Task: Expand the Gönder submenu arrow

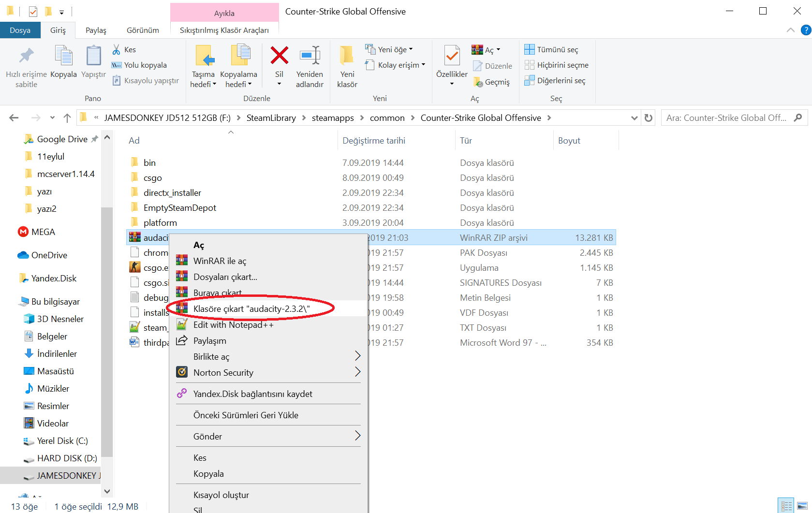Action: 358,436
